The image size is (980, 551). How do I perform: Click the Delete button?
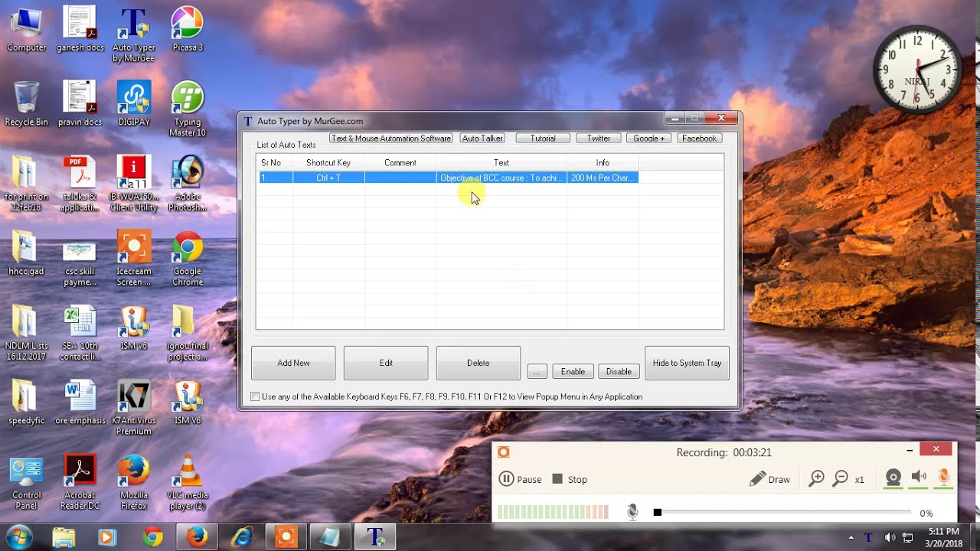(x=479, y=363)
